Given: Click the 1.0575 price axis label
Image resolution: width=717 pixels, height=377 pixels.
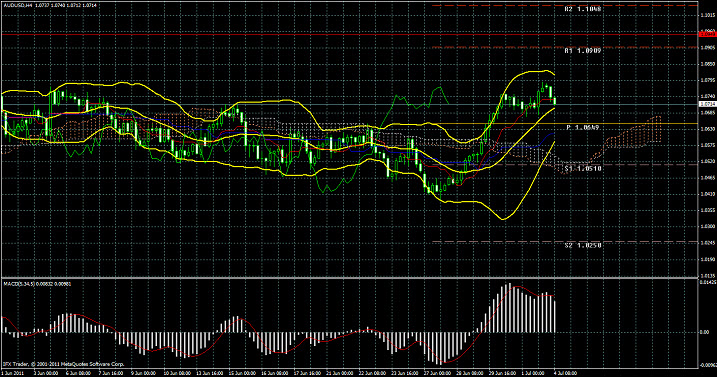Looking at the screenshot, I should [x=707, y=145].
